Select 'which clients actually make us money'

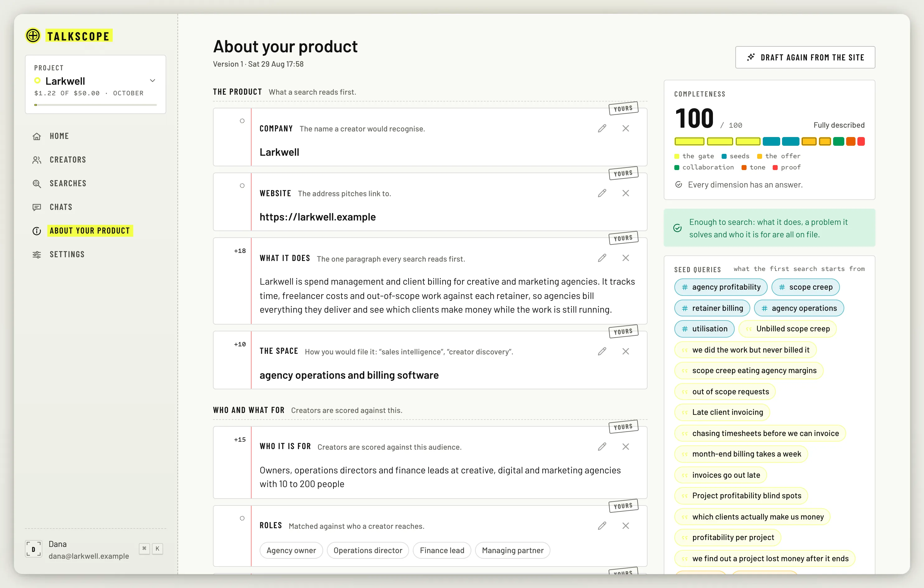752,517
